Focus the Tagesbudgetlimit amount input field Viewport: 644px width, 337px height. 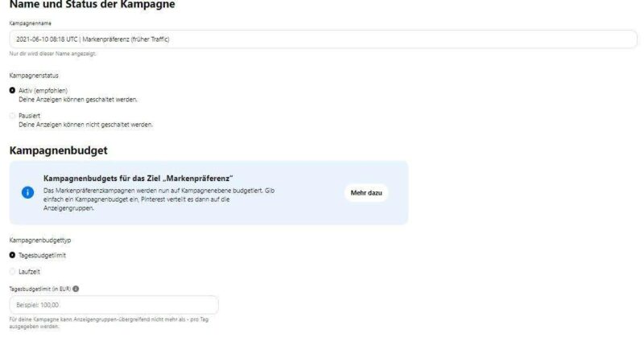(x=114, y=305)
